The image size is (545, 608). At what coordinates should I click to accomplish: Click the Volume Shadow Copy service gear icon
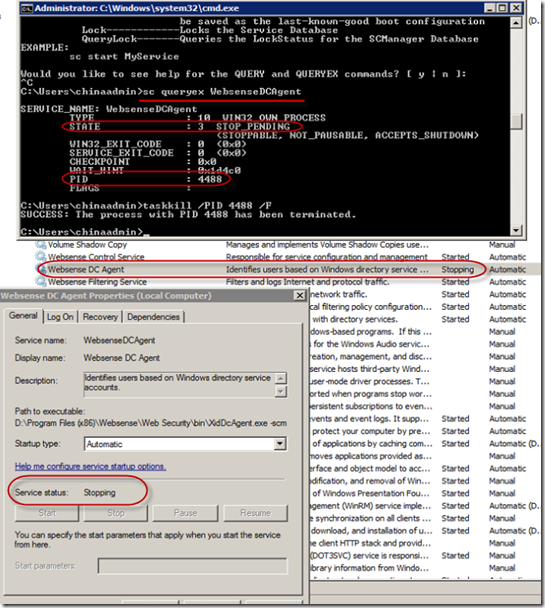tap(40, 244)
